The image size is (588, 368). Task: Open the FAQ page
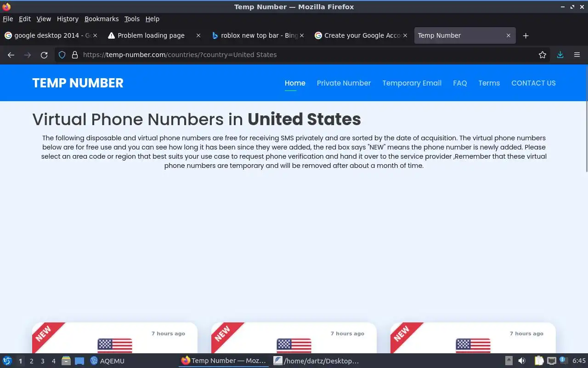pos(460,83)
